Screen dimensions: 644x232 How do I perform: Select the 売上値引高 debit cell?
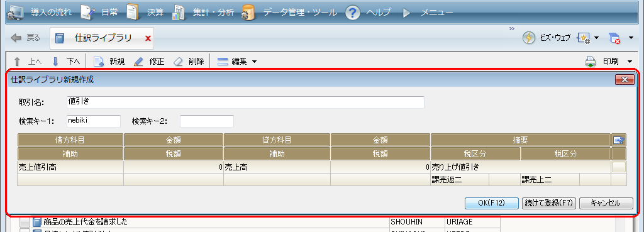point(70,167)
